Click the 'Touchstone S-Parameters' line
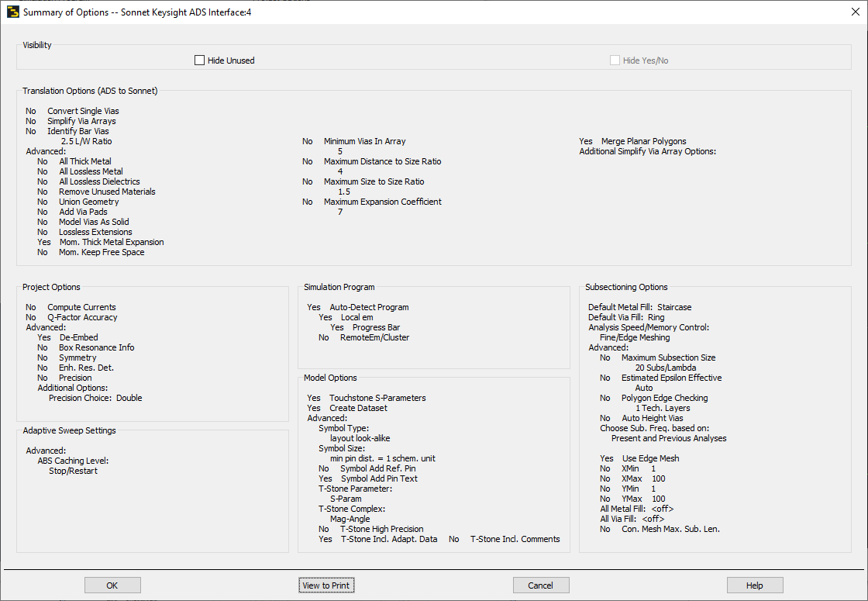 pos(377,398)
